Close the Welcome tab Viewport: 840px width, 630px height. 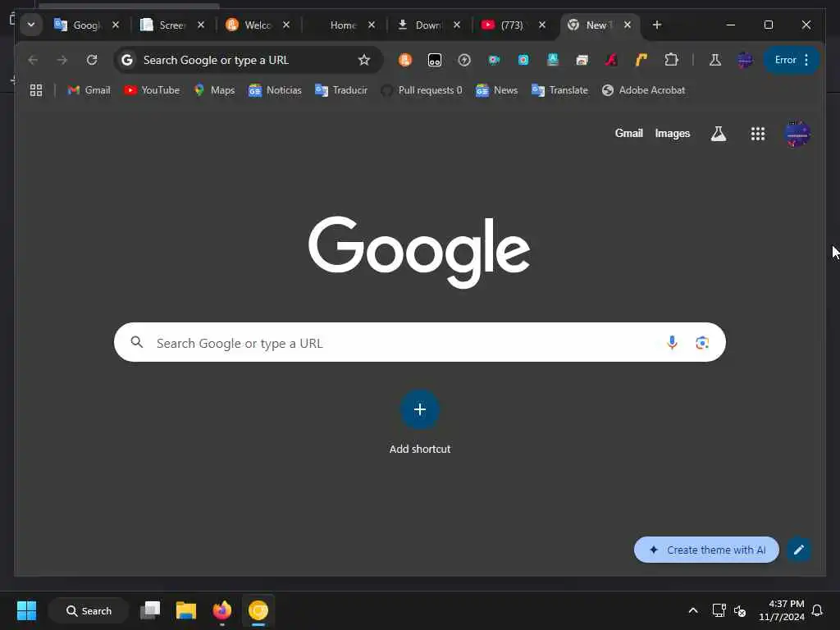286,25
